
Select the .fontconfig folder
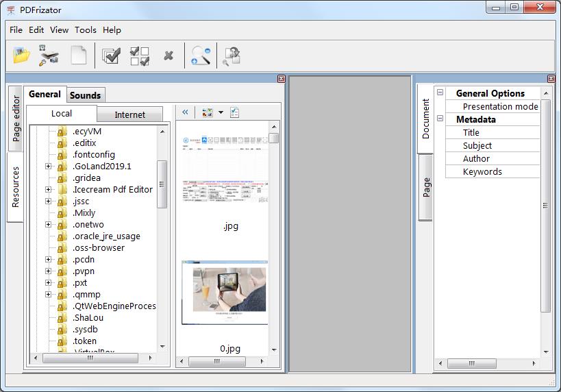(x=94, y=155)
